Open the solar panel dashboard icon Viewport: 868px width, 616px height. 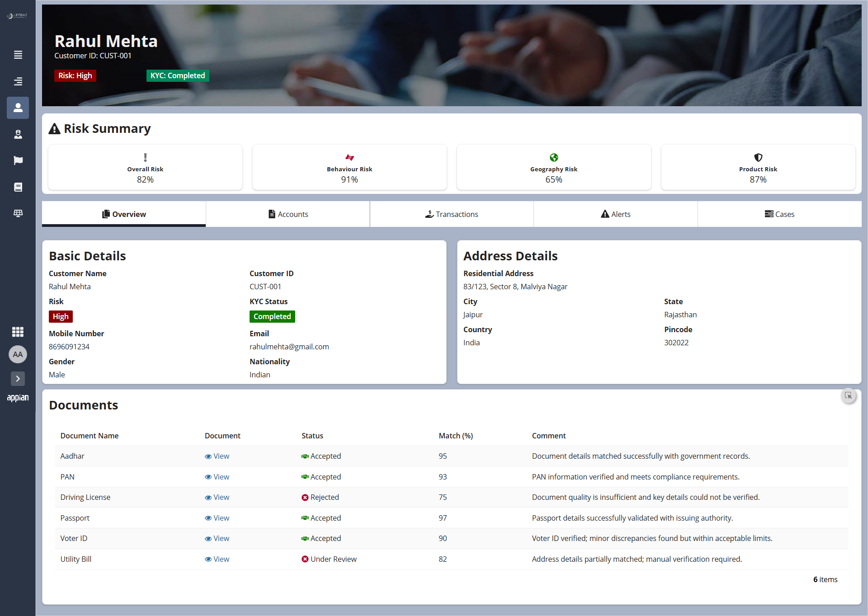tap(18, 213)
